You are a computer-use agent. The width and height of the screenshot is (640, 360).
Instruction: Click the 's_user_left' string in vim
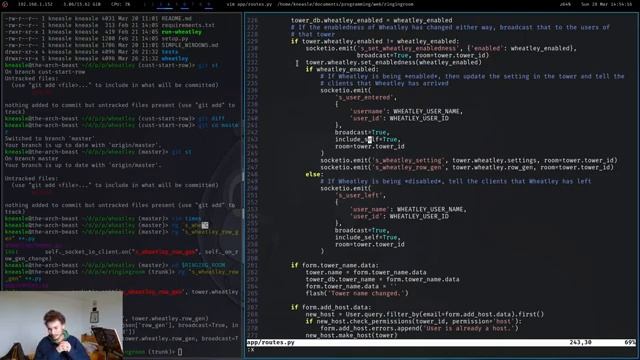[360, 196]
